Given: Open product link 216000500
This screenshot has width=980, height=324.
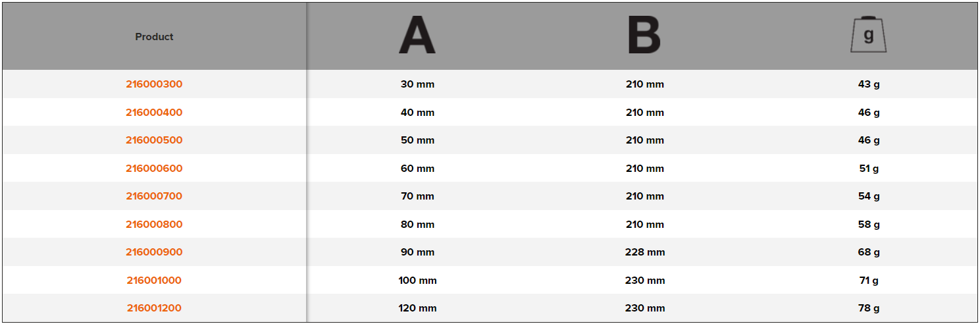Looking at the screenshot, I should pyautogui.click(x=154, y=140).
